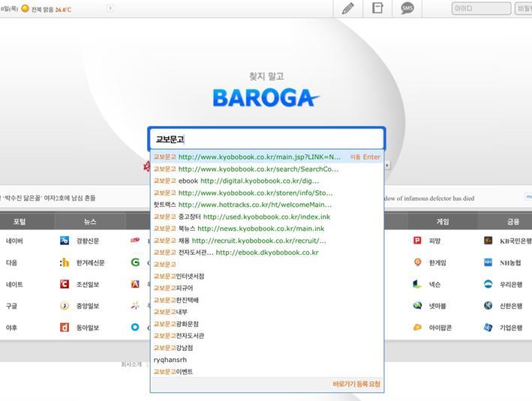532x401 pixels.
Task: Open the 구글 portal link
Action: pyautogui.click(x=11, y=306)
